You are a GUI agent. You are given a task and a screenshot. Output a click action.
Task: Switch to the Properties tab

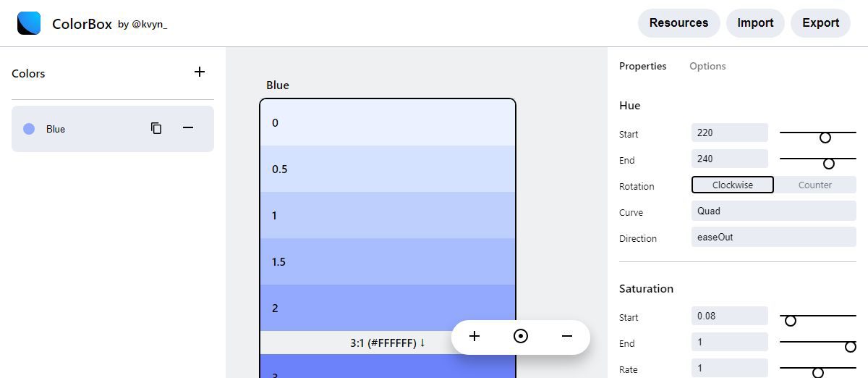(x=642, y=66)
